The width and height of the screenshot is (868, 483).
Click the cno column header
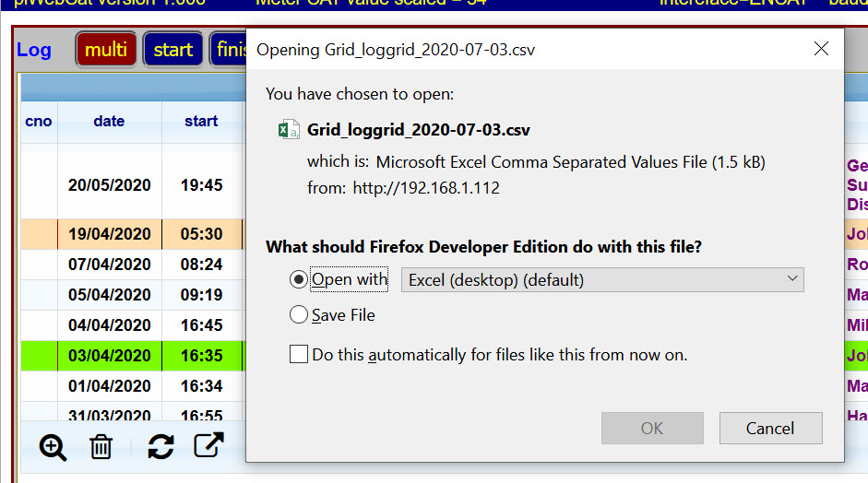(x=39, y=122)
